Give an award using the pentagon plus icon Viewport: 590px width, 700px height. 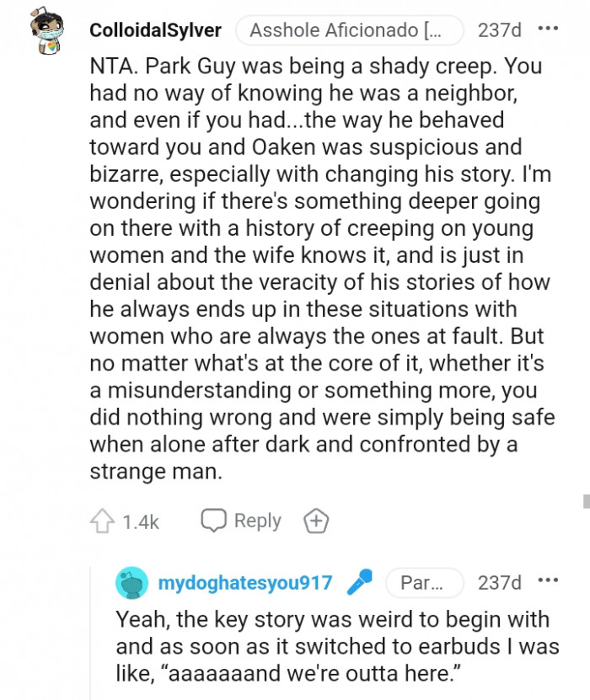[x=316, y=521]
